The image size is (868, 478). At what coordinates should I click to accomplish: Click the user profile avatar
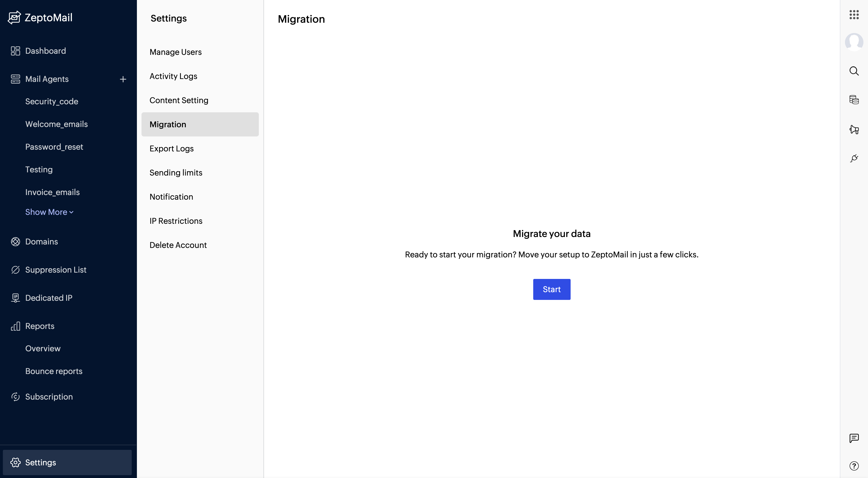[x=854, y=42]
